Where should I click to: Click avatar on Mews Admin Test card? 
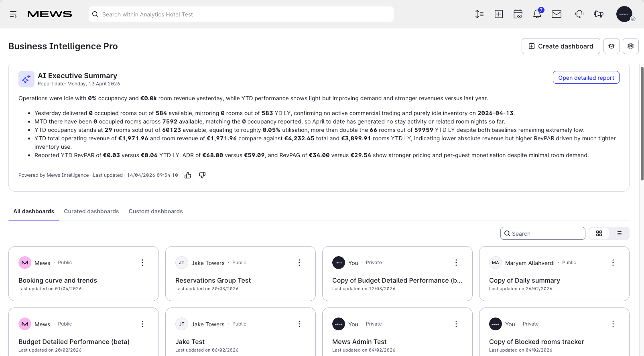[339, 324]
